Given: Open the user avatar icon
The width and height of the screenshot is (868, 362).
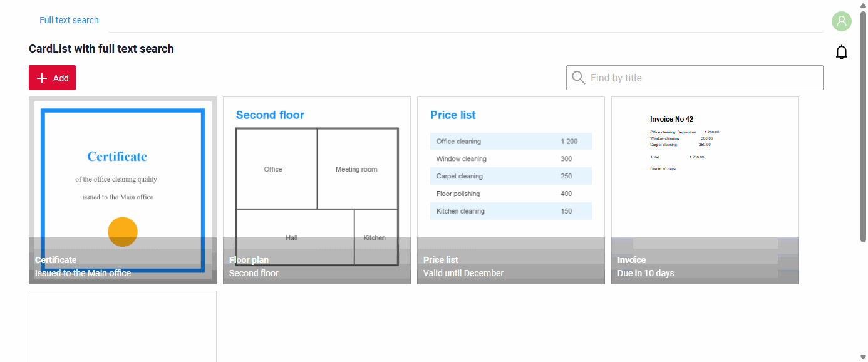Looking at the screenshot, I should point(842,21).
